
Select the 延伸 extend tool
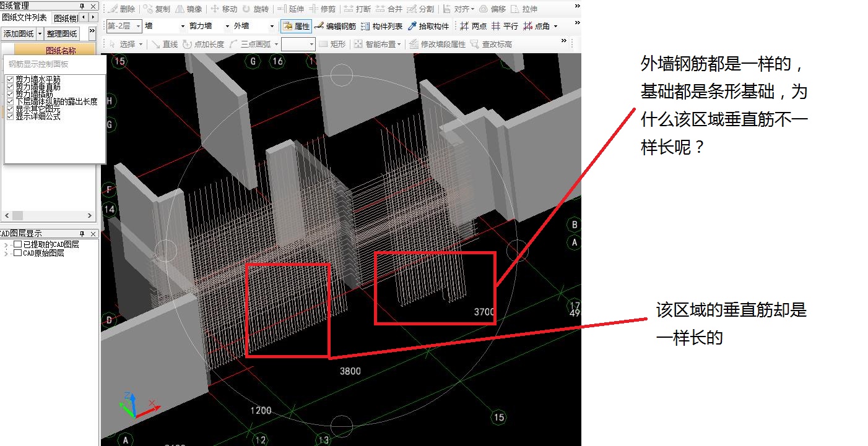click(x=290, y=9)
